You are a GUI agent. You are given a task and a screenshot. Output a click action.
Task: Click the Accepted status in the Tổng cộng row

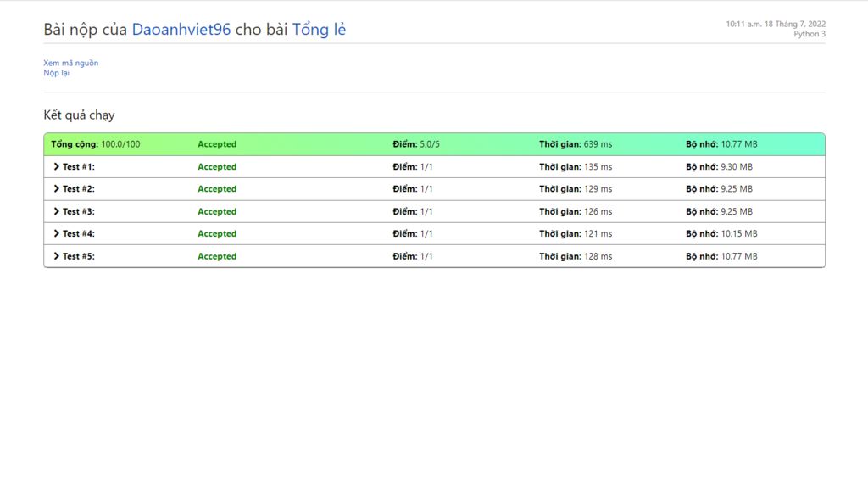pyautogui.click(x=217, y=144)
